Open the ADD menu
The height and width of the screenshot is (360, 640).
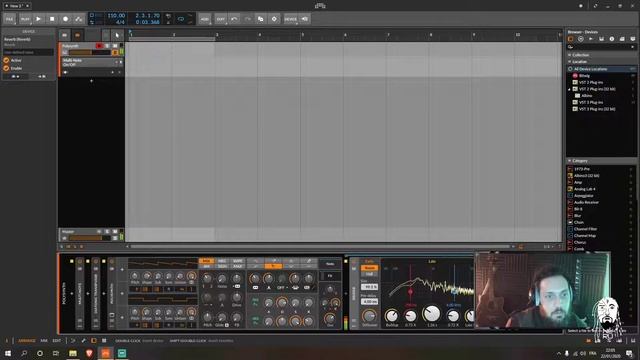click(204, 19)
